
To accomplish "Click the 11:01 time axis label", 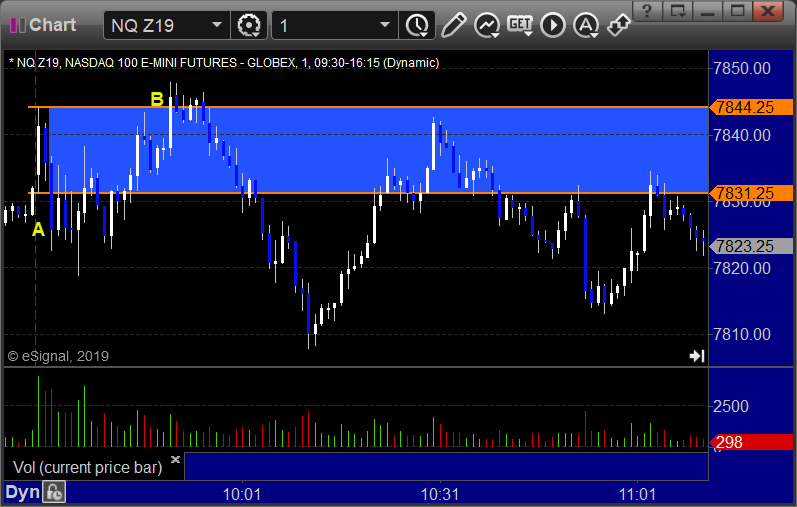I will [637, 494].
